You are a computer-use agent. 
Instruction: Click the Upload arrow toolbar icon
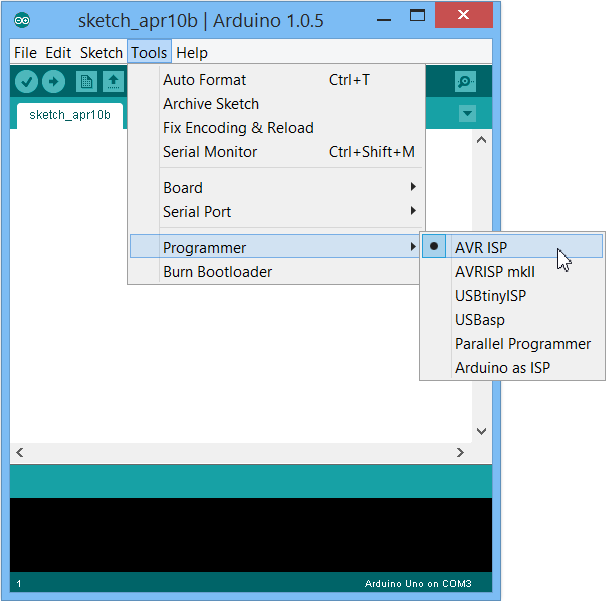click(53, 82)
